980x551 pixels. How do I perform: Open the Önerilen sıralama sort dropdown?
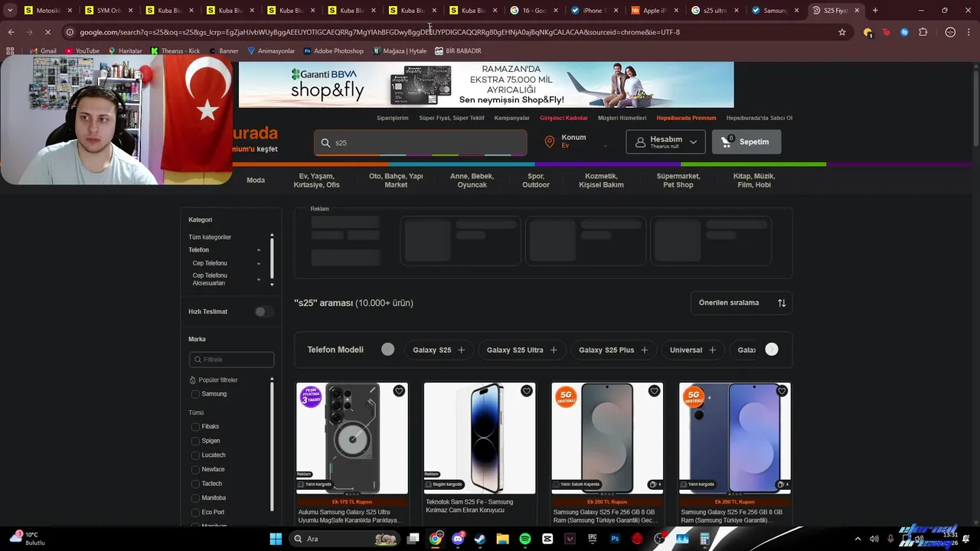pyautogui.click(x=741, y=303)
